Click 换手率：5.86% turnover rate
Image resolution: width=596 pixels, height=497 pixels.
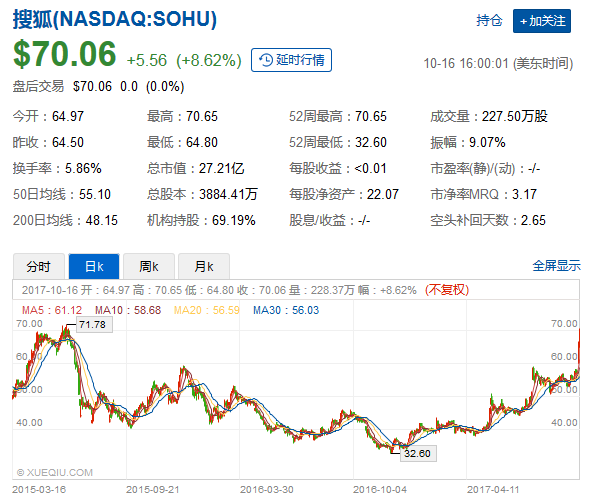(x=57, y=168)
